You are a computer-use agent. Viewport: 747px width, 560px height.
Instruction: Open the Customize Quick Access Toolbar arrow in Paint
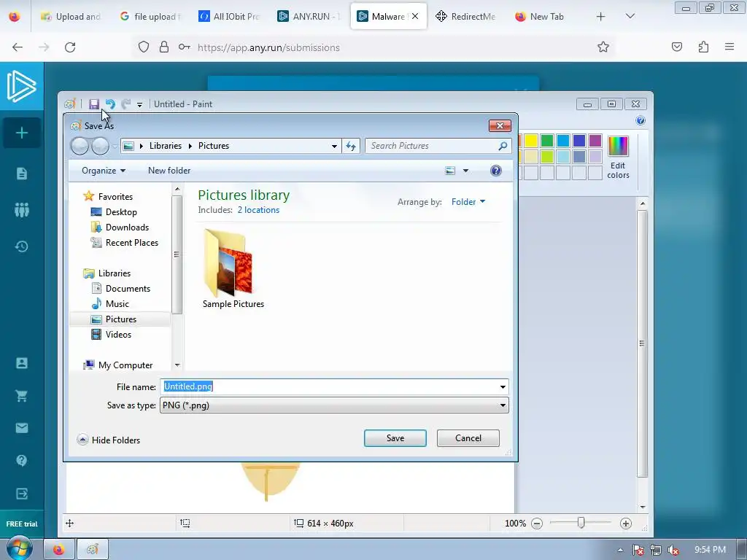pos(139,104)
